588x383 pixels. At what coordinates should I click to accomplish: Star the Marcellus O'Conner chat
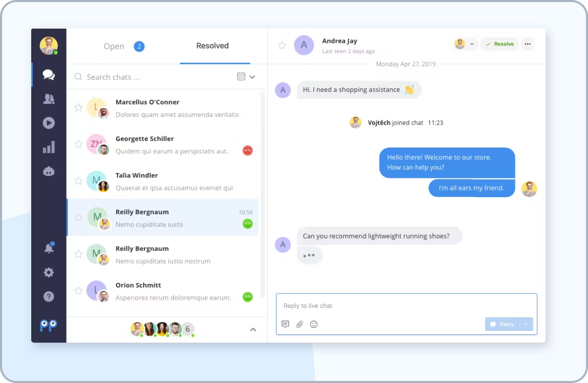pyautogui.click(x=78, y=108)
